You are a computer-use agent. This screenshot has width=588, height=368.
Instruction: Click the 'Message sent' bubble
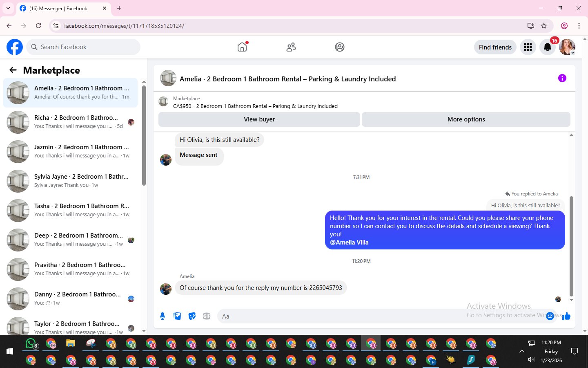click(199, 156)
